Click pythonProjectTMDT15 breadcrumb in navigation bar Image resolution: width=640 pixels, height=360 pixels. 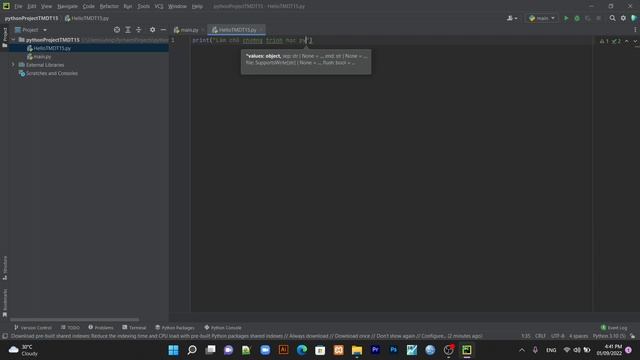31,18
